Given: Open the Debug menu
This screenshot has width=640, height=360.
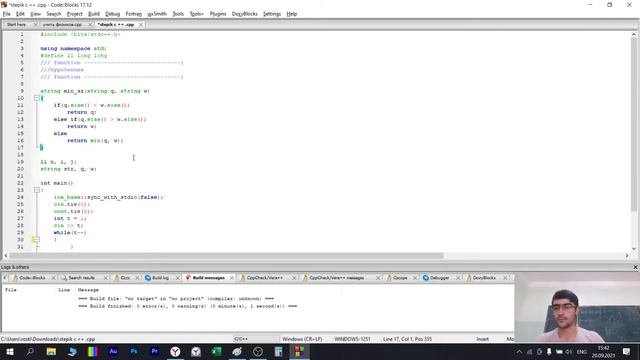Looking at the screenshot, I should (x=112, y=14).
